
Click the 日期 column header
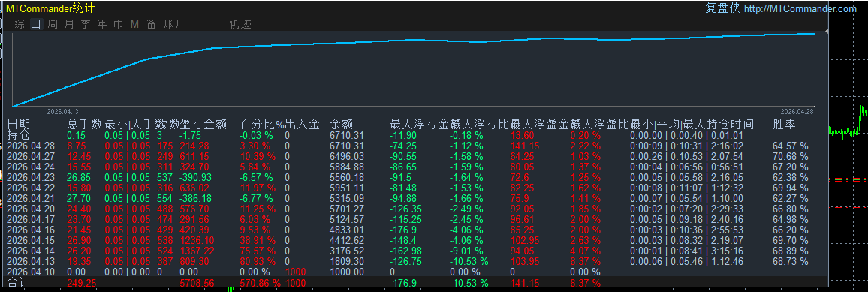coord(19,124)
